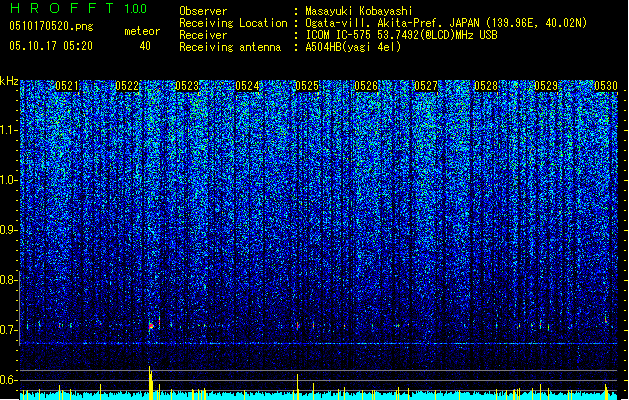Click the 0522 time marker

point(127,86)
